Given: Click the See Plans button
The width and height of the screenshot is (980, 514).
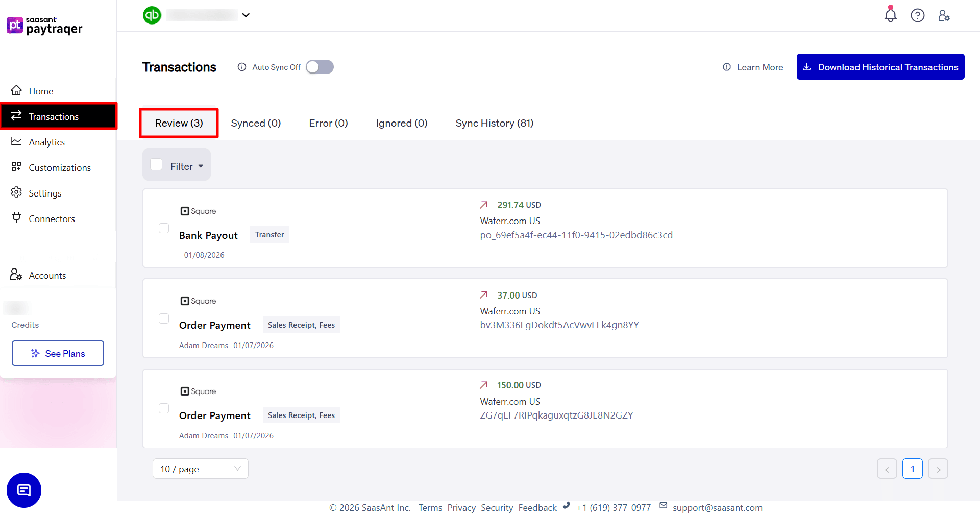Looking at the screenshot, I should 58,353.
